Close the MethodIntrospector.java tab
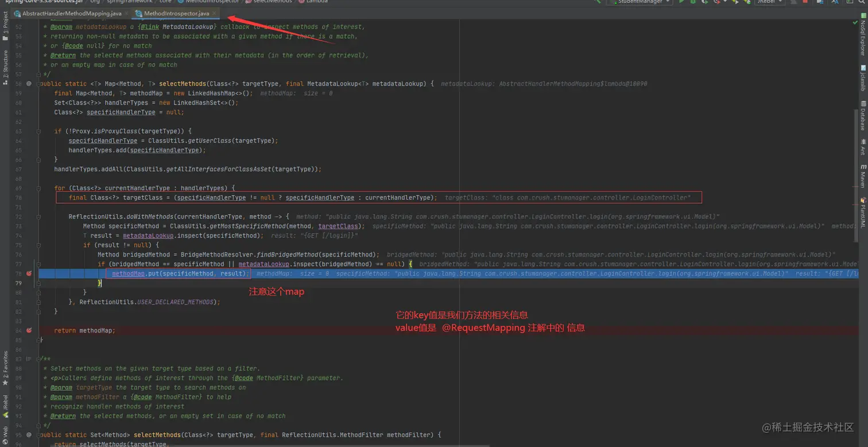Image resolution: width=868 pixels, height=447 pixels. click(x=214, y=13)
